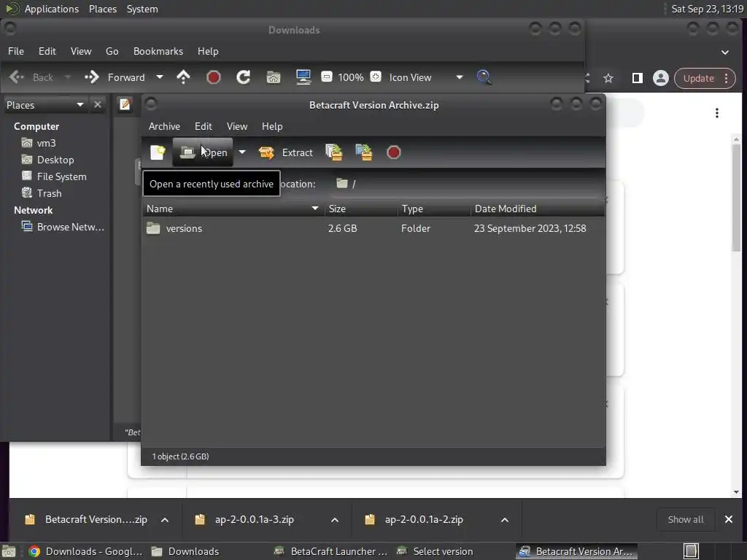The height and width of the screenshot is (560, 747).
Task: Sort the archive list by Type column
Action: [434, 209]
